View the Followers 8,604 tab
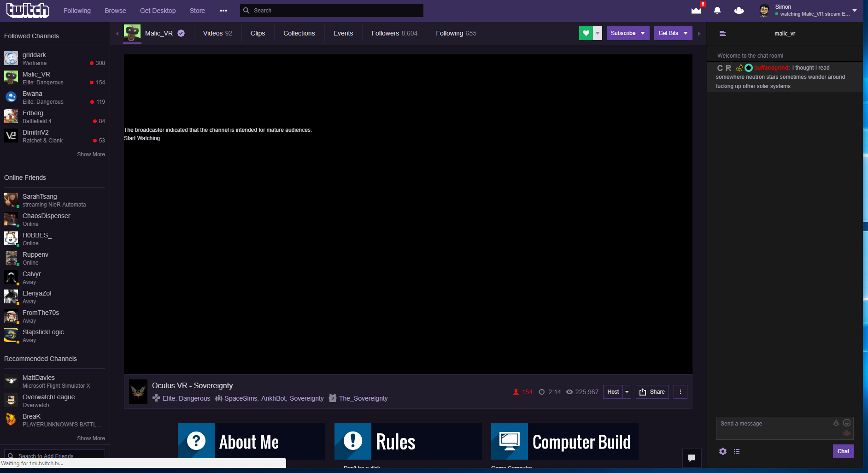 coord(394,33)
